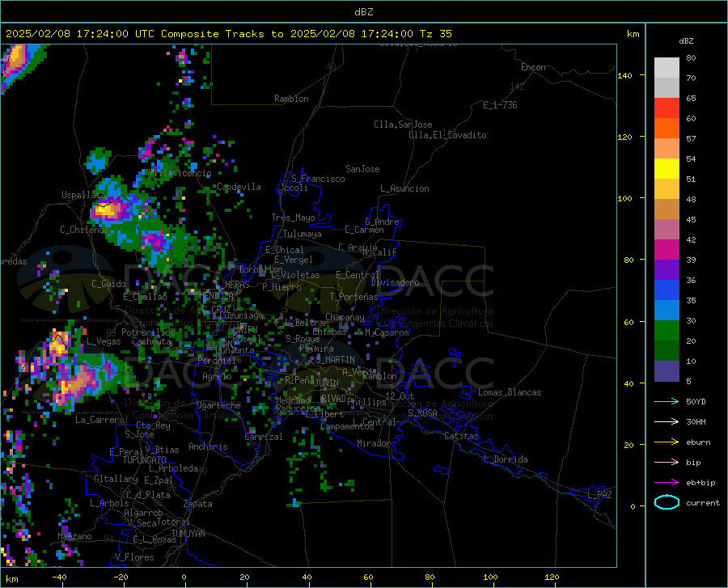Viewport: 728px width, 588px height.
Task: Click the 'Tulumaya' place label
Action: pyautogui.click(x=303, y=234)
